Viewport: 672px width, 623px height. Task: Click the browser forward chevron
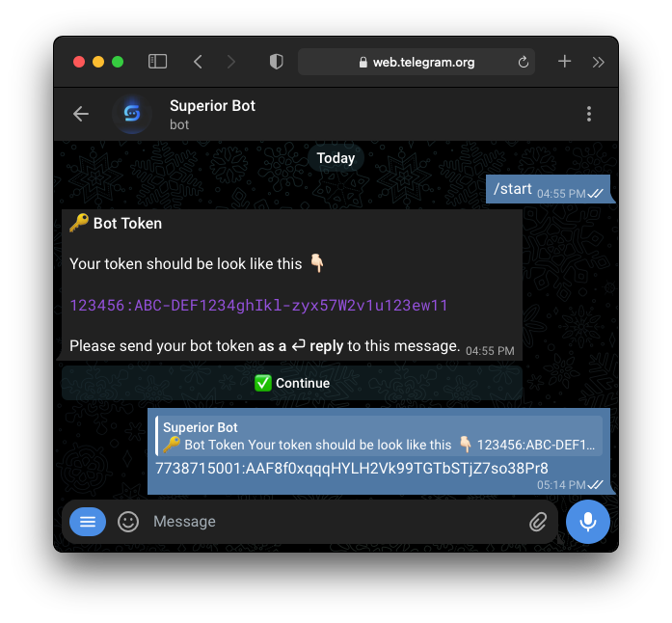coord(231,62)
